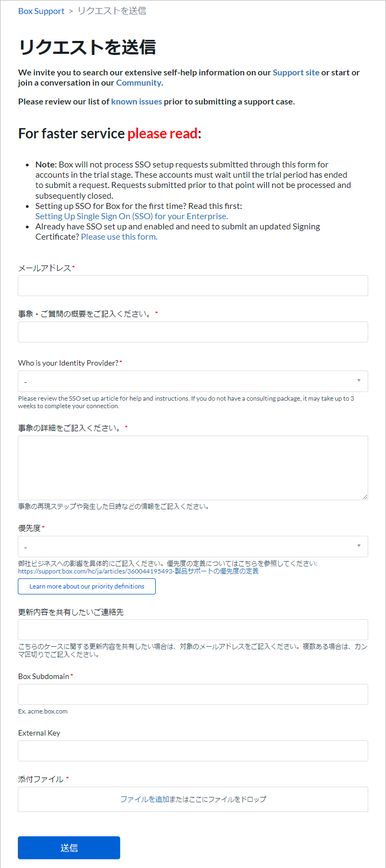386x868 pixels.
Task: Open the 製品サポートの優先度の定義 URL link
Action: click(138, 571)
